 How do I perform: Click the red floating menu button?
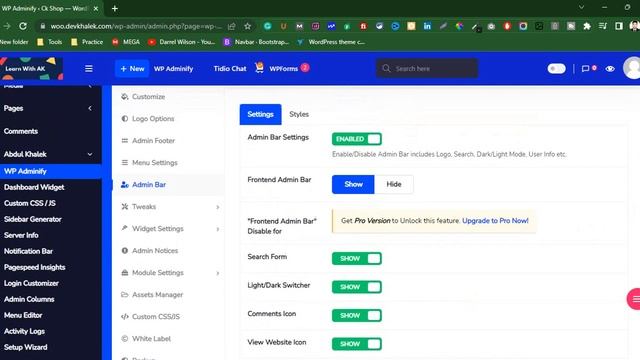click(x=634, y=299)
